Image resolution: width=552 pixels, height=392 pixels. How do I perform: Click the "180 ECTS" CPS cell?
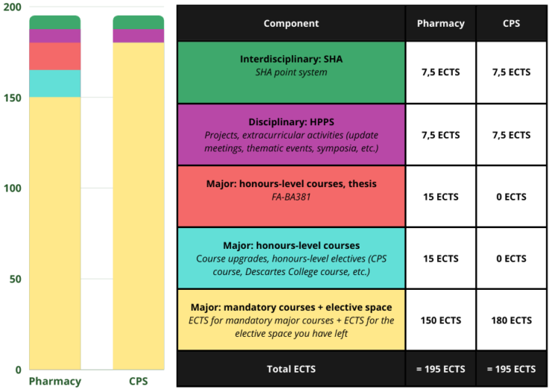511,320
